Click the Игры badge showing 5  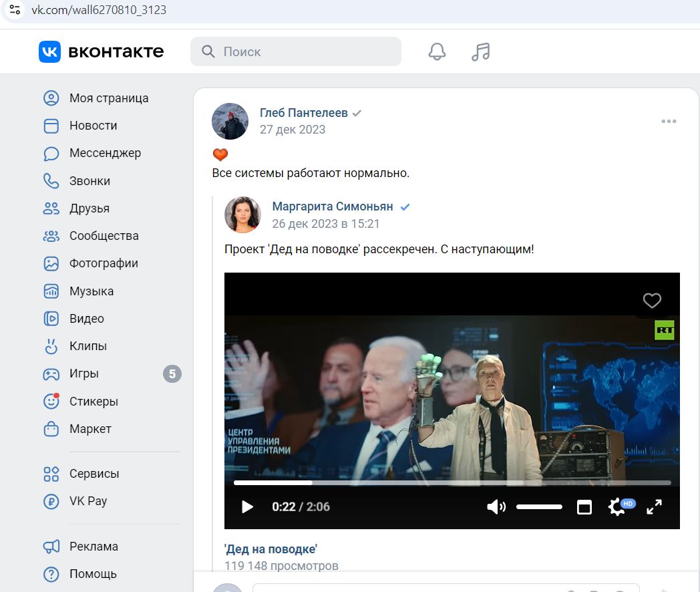click(172, 374)
